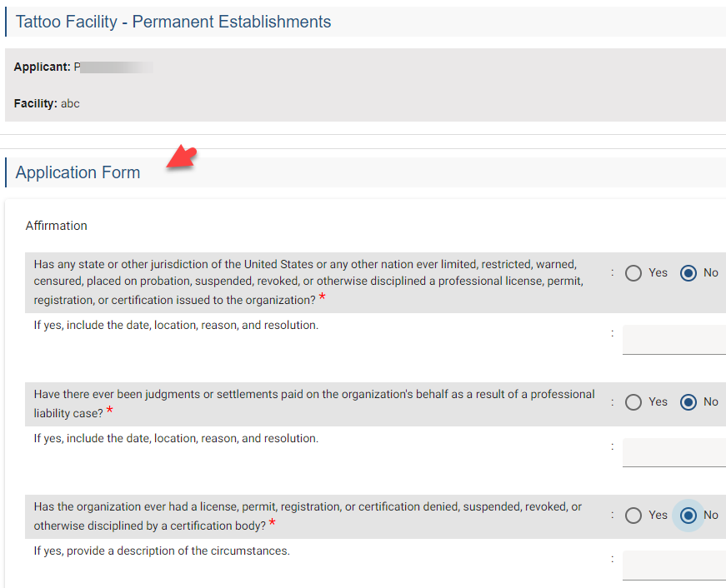Select No for the disciplined license jurisdiction question
Viewport: 726px width, 588px height.
(x=688, y=273)
